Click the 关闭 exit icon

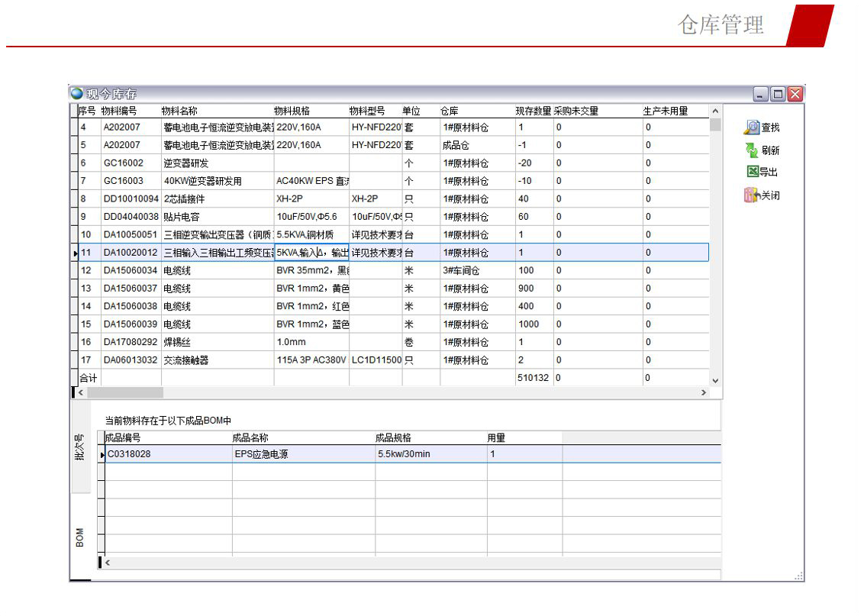pos(752,196)
